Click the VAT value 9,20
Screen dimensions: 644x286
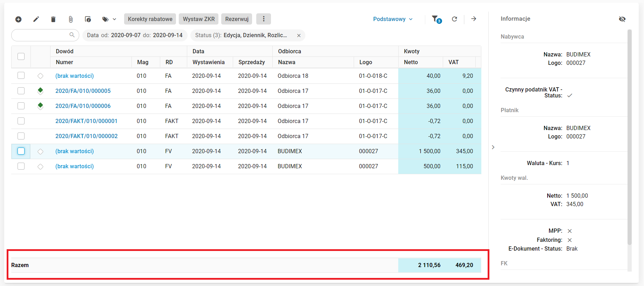point(468,76)
